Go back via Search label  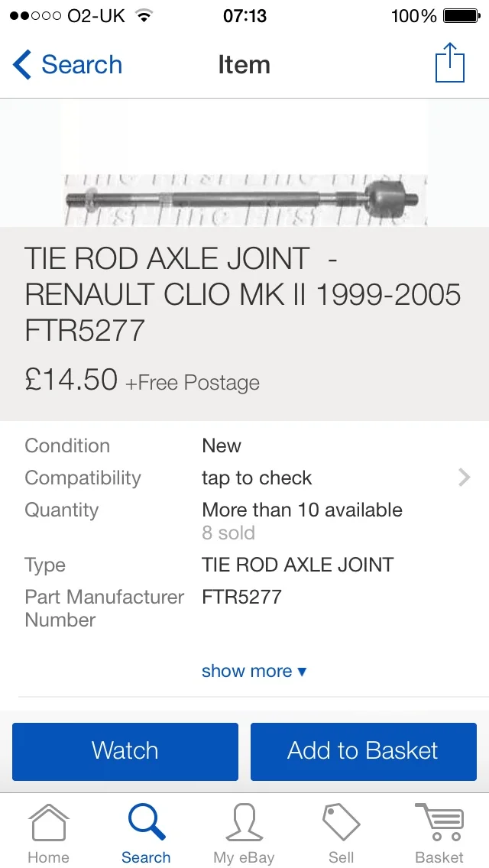[x=82, y=64]
